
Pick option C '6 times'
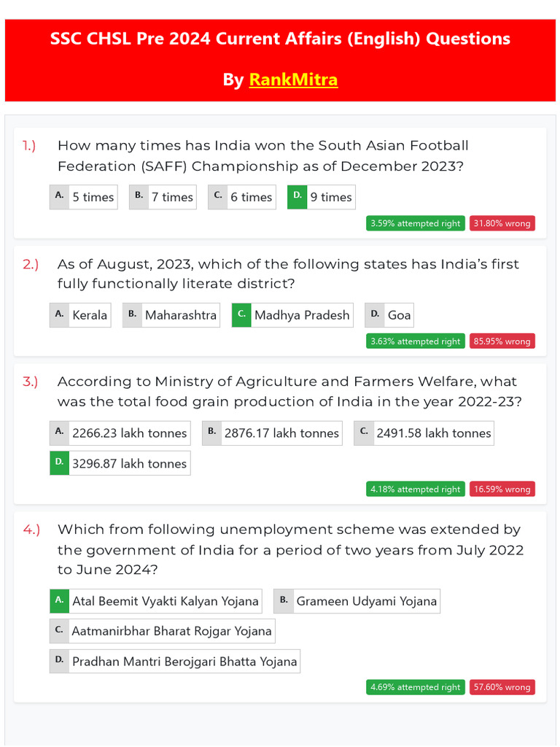242,197
